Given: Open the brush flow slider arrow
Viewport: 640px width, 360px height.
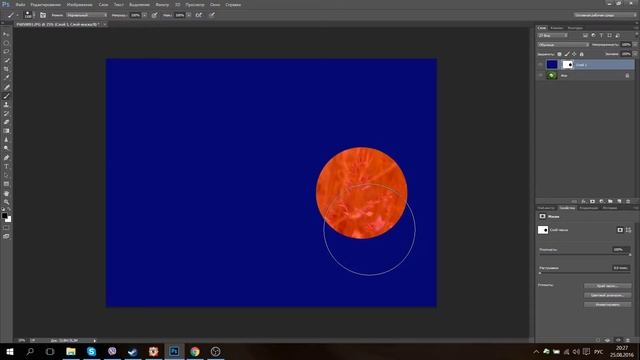Looking at the screenshot, I should (189, 15).
